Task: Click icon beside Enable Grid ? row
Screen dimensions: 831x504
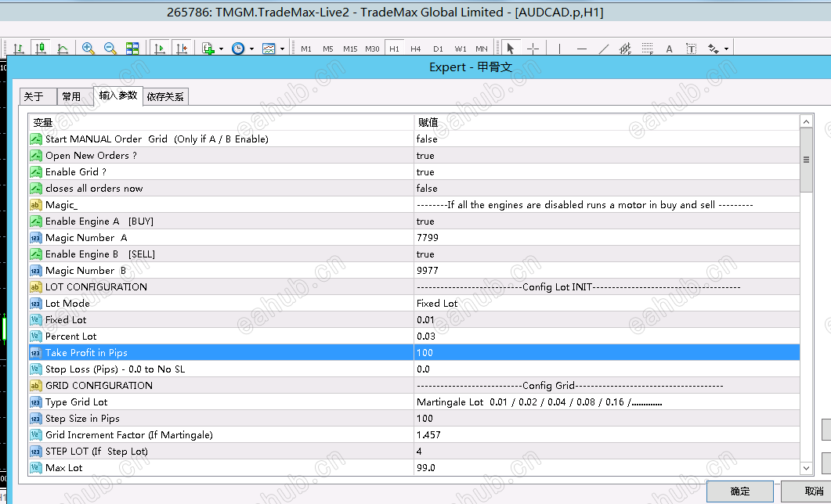Action: pyautogui.click(x=35, y=172)
